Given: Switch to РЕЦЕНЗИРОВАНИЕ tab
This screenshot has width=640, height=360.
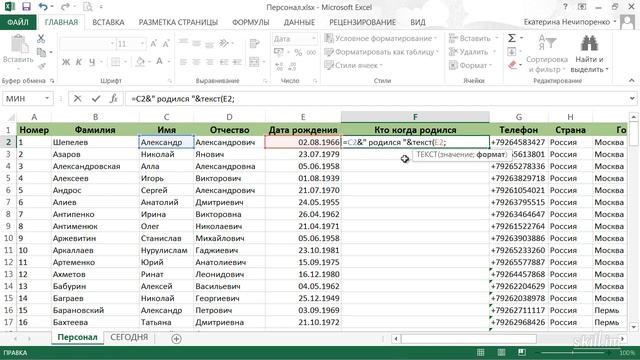Looking at the screenshot, I should click(x=362, y=22).
